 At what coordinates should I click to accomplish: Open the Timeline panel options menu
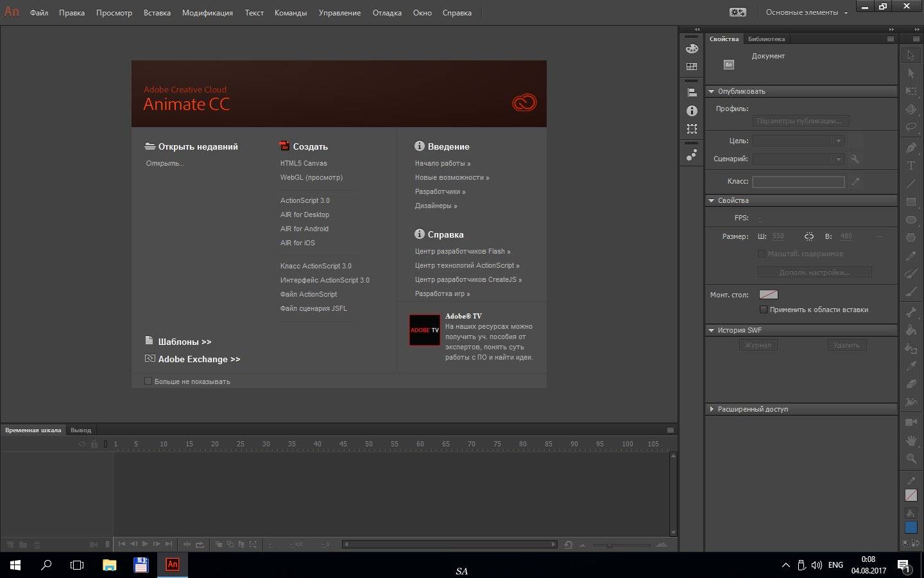(671, 430)
